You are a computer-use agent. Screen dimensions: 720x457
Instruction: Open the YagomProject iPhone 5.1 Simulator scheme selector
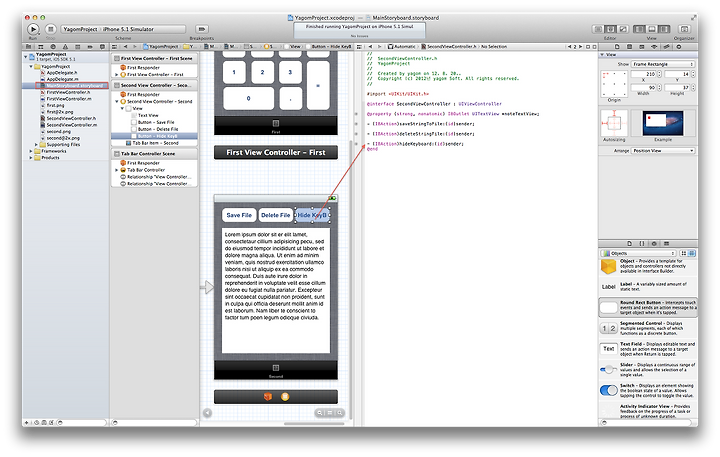pyautogui.click(x=124, y=29)
